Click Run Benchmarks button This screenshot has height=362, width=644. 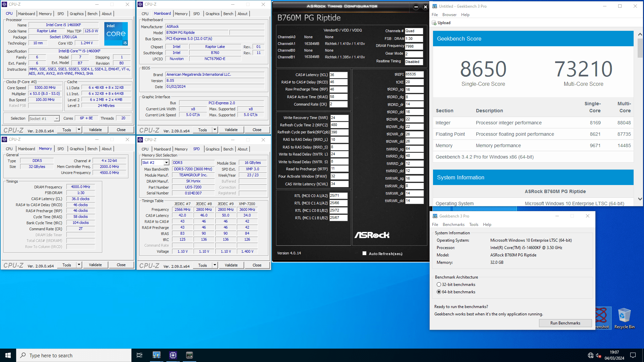[565, 323]
